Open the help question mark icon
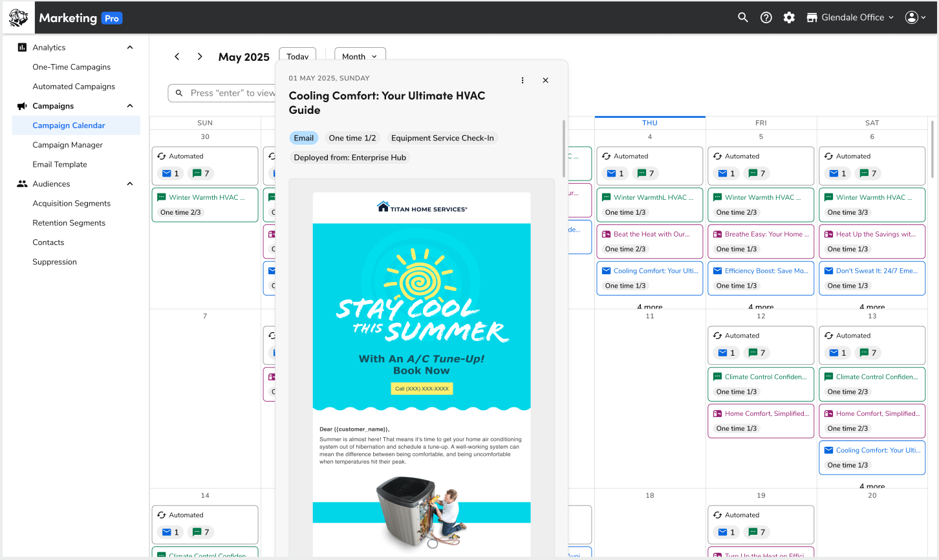The width and height of the screenshot is (939, 560). pos(766,17)
